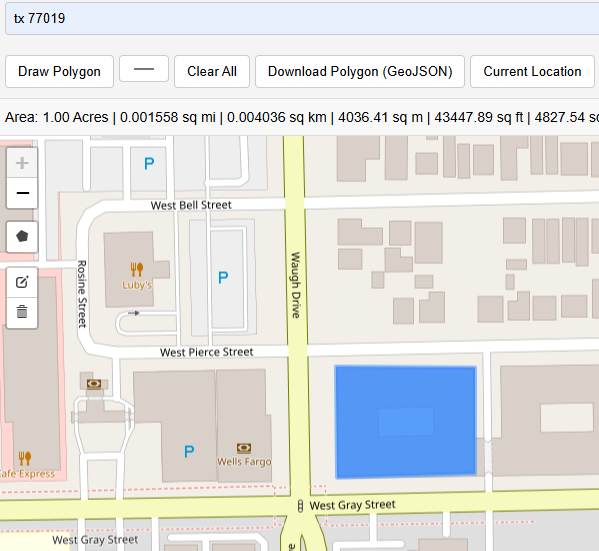Viewport: 599px width, 551px height.
Task: Click the trash delete layers icon
Action: 22,312
